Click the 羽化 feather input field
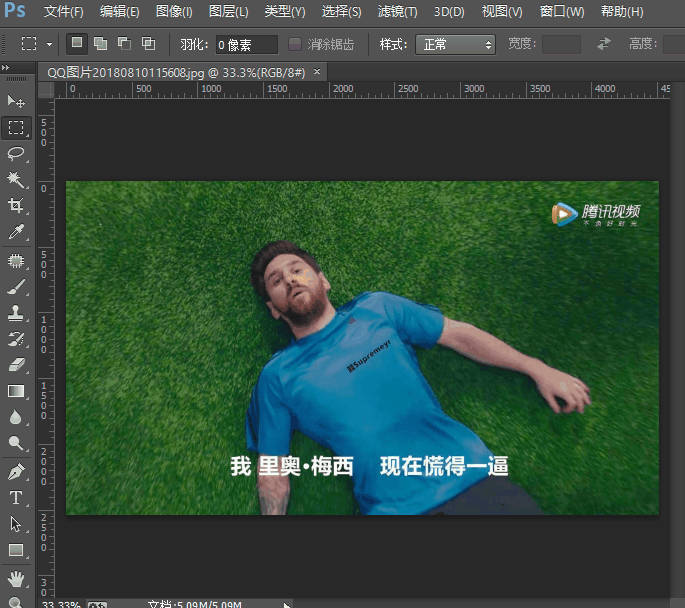Screen dimensions: 685x608 click(247, 44)
